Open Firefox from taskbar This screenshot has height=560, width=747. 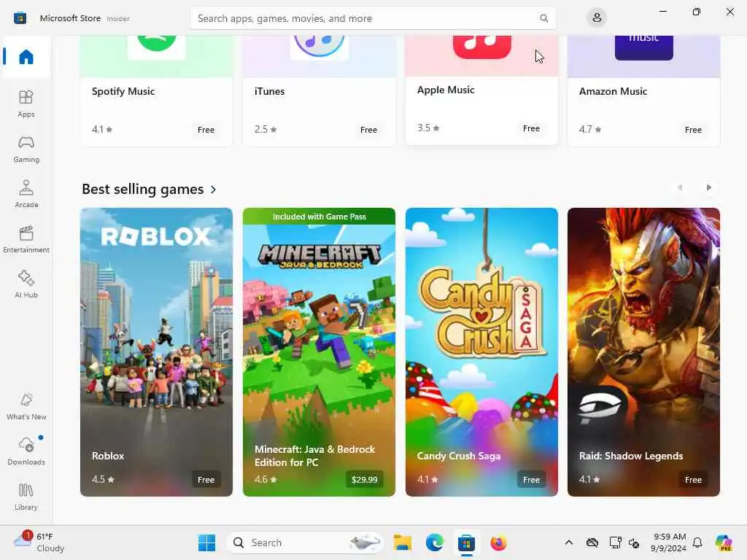[498, 542]
